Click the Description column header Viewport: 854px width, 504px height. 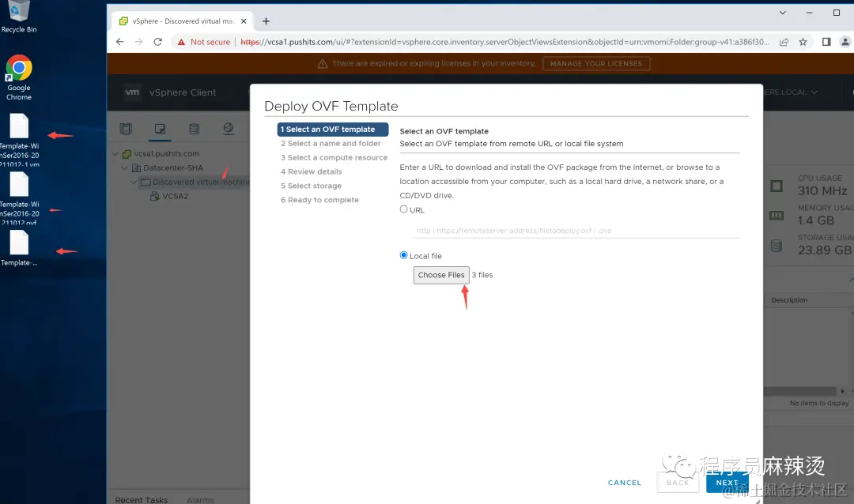coord(789,300)
